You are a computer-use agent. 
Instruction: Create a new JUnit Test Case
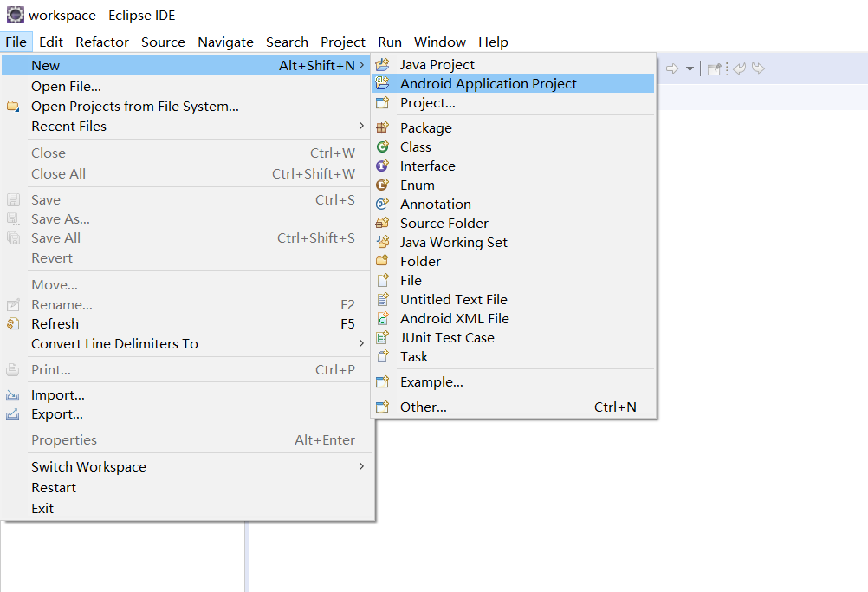[447, 337]
